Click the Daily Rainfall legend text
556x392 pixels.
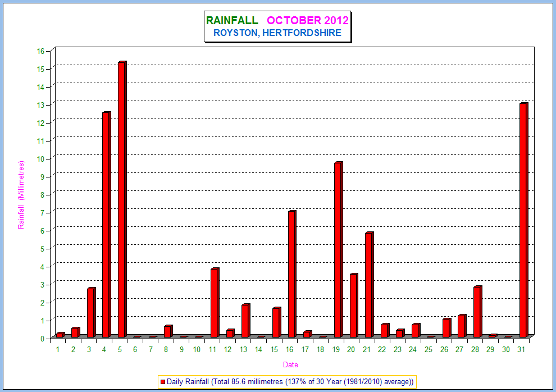click(290, 382)
